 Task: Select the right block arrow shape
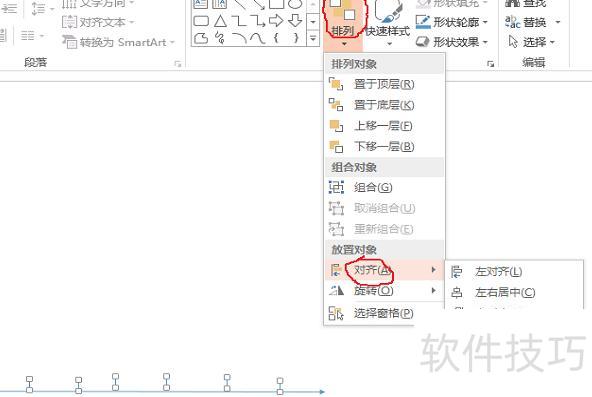(276, 20)
